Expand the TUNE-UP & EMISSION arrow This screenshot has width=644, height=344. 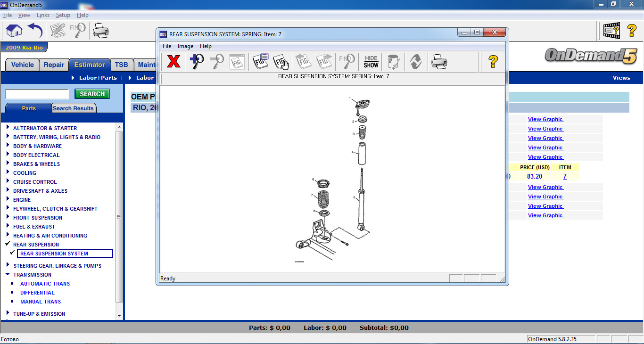pyautogui.click(x=8, y=313)
